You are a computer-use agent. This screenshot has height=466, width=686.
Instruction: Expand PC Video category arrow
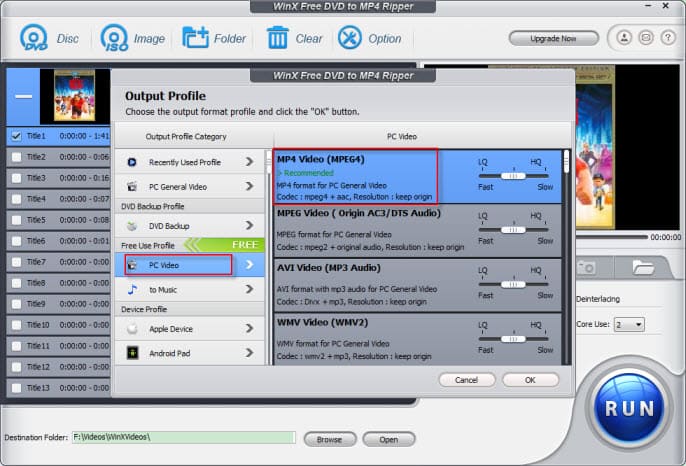tap(249, 265)
